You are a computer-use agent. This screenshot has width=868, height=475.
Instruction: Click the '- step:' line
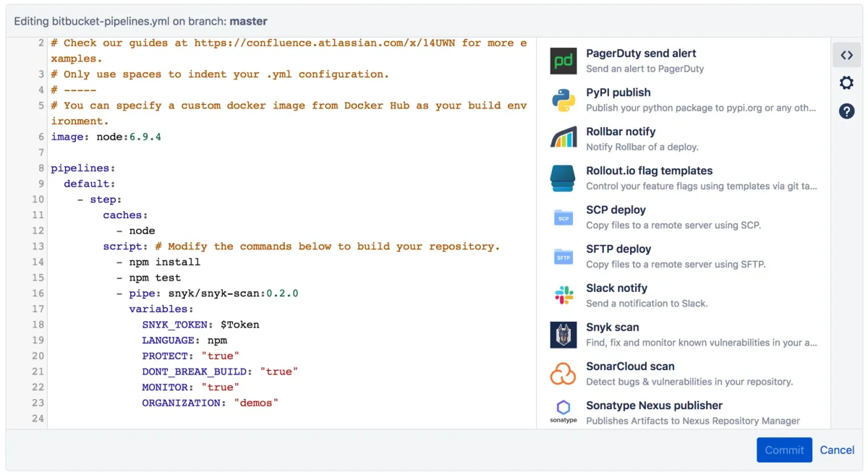point(99,200)
